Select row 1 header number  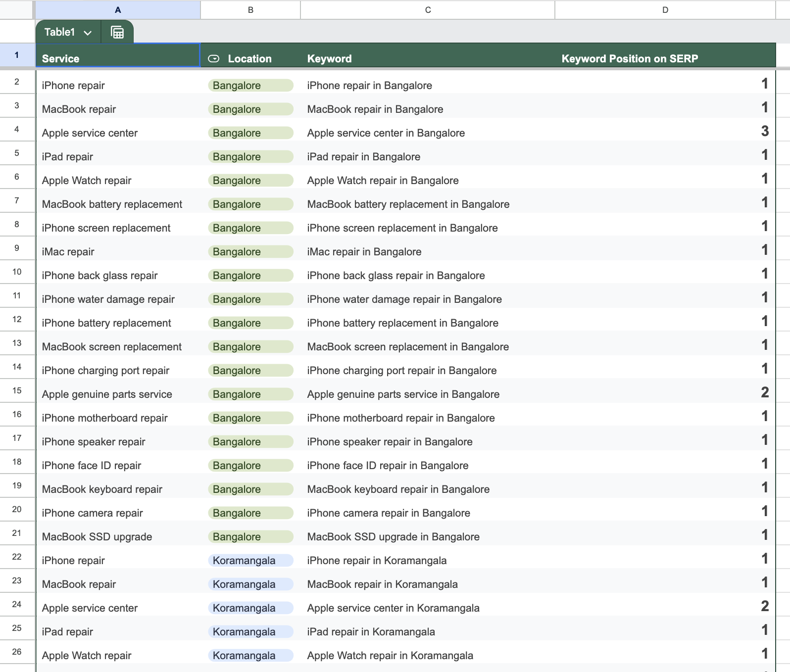click(x=17, y=55)
